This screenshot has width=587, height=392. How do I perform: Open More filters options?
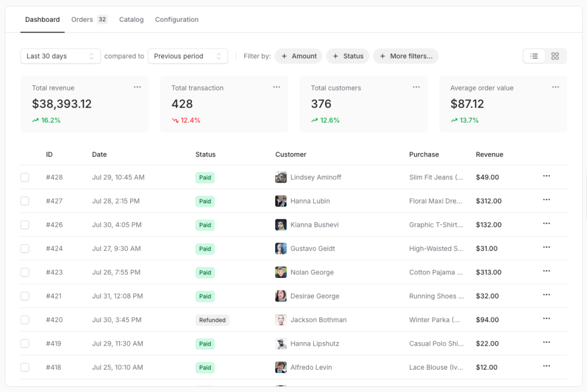tap(406, 56)
